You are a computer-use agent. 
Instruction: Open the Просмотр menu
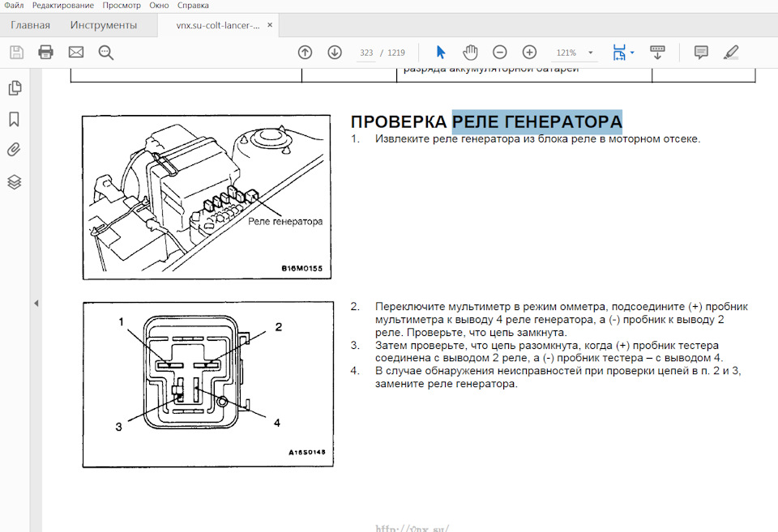pyautogui.click(x=122, y=6)
